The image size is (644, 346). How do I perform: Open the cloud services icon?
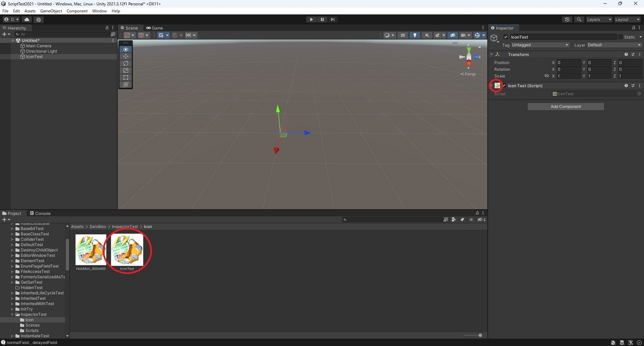27,19
